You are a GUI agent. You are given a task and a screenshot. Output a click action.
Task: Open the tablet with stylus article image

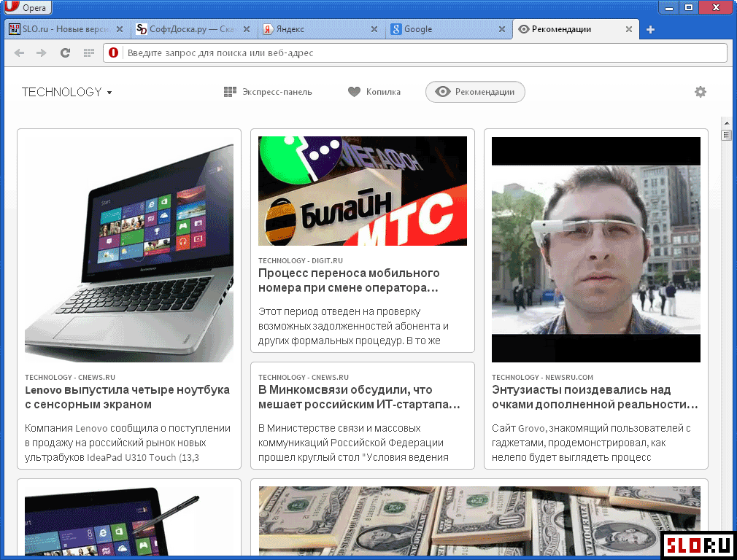[129, 521]
